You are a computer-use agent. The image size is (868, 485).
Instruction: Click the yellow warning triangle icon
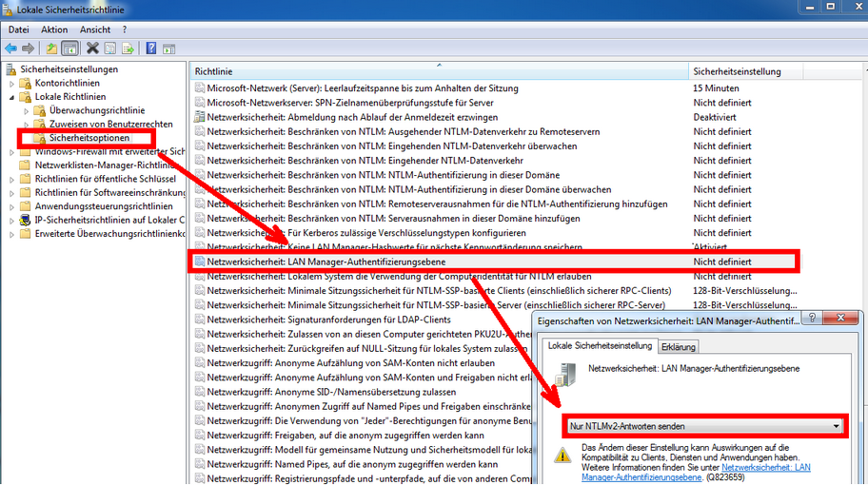pos(562,456)
